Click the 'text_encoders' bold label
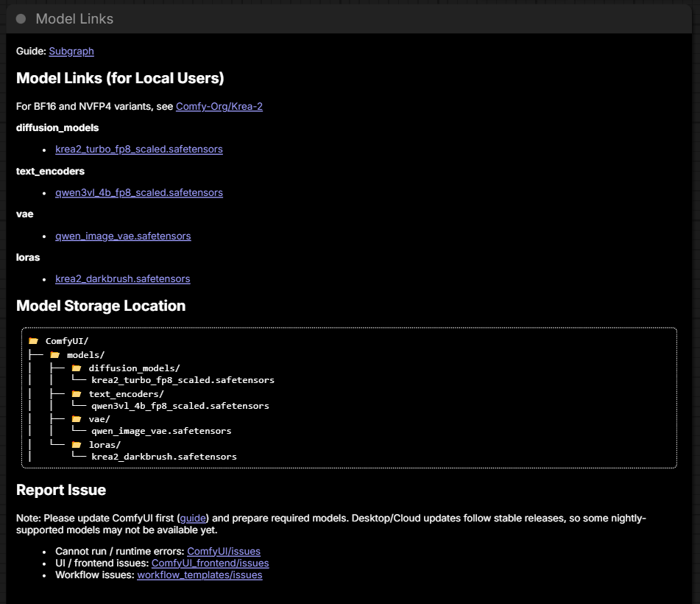Viewport: 700px width, 604px height. [50, 171]
